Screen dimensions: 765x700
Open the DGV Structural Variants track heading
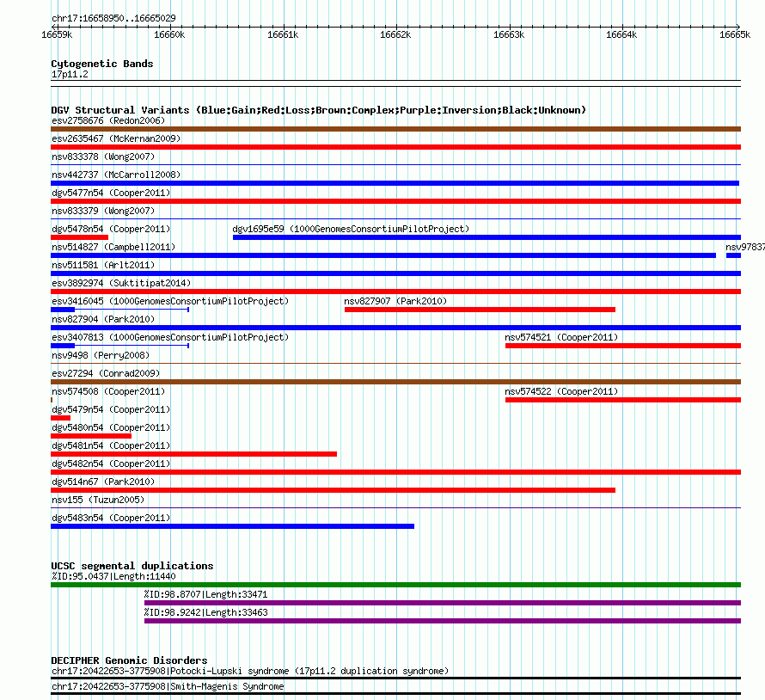(318, 110)
